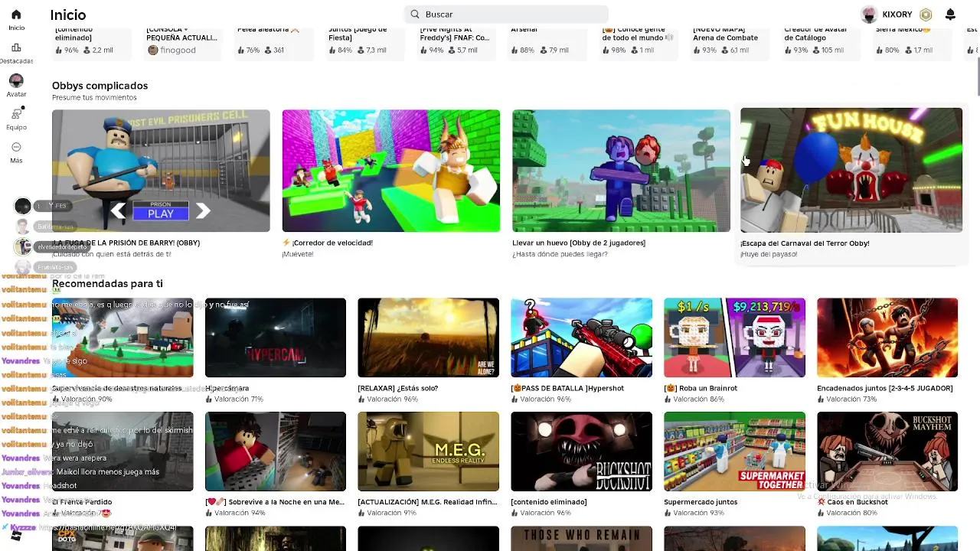Open the ¡Corredor de velocidad! game thumbnail
This screenshot has height=551, width=980.
tap(391, 171)
